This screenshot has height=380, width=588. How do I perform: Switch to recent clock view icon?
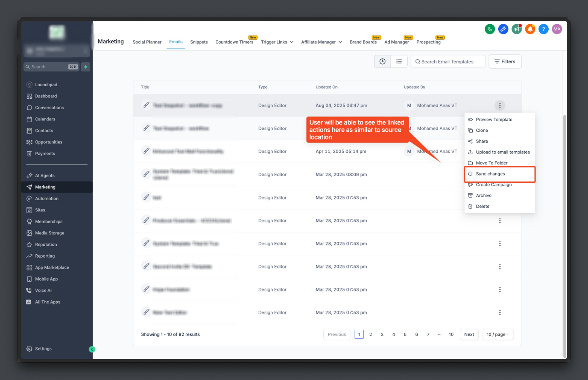[x=382, y=61]
